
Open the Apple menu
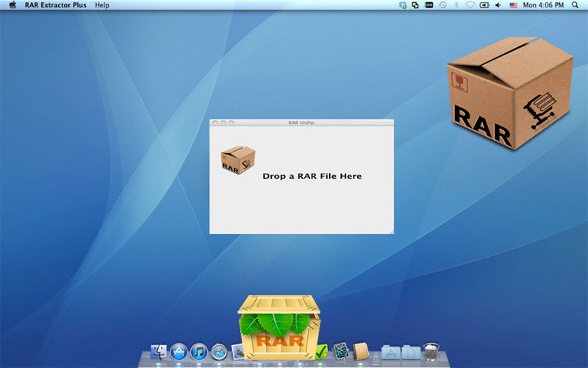point(12,5)
